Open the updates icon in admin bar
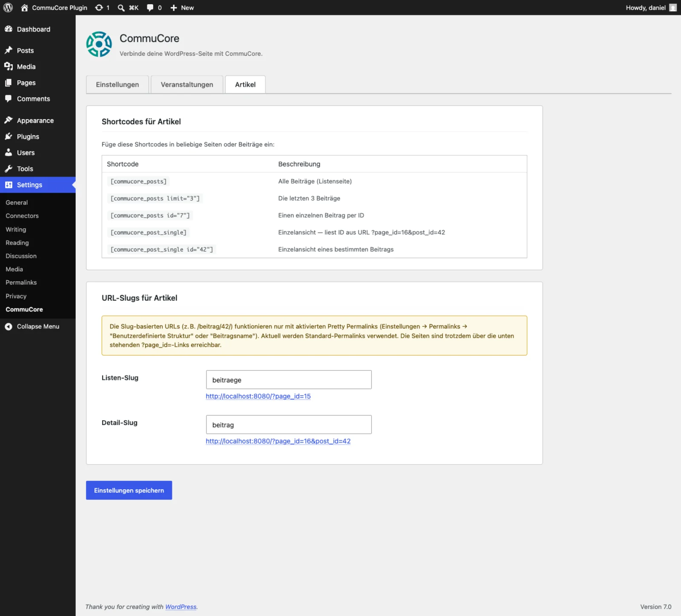Image resolution: width=681 pixels, height=616 pixels. [99, 8]
